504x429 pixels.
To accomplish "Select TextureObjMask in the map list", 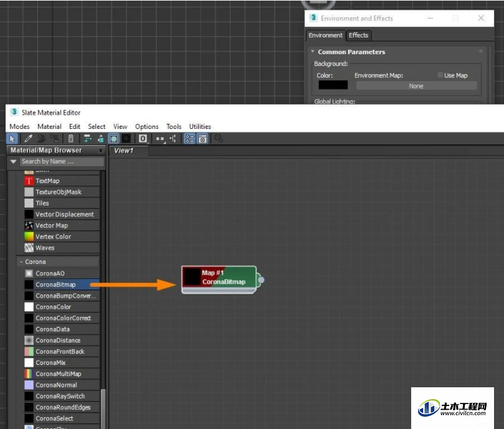I will click(62, 192).
